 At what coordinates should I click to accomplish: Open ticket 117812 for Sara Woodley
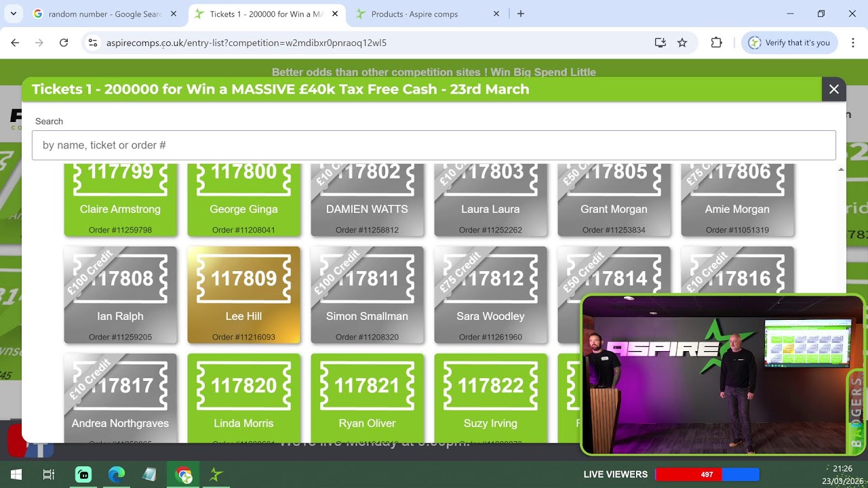tap(490, 295)
